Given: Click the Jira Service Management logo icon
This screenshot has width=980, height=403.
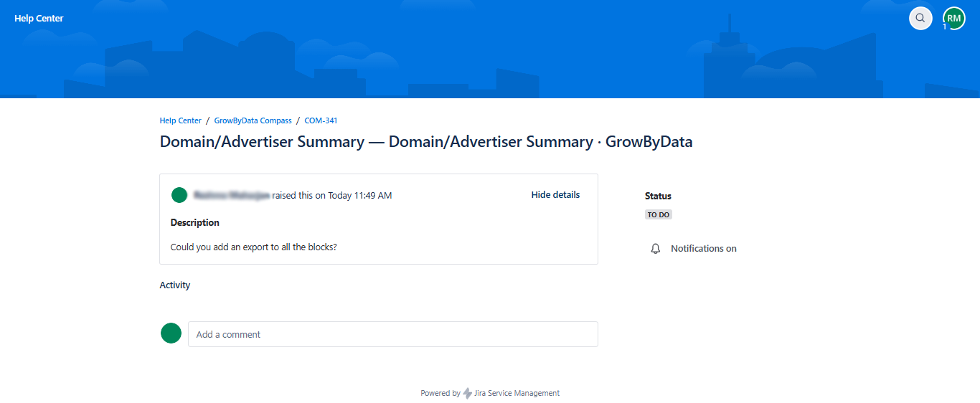Looking at the screenshot, I should coord(468,393).
